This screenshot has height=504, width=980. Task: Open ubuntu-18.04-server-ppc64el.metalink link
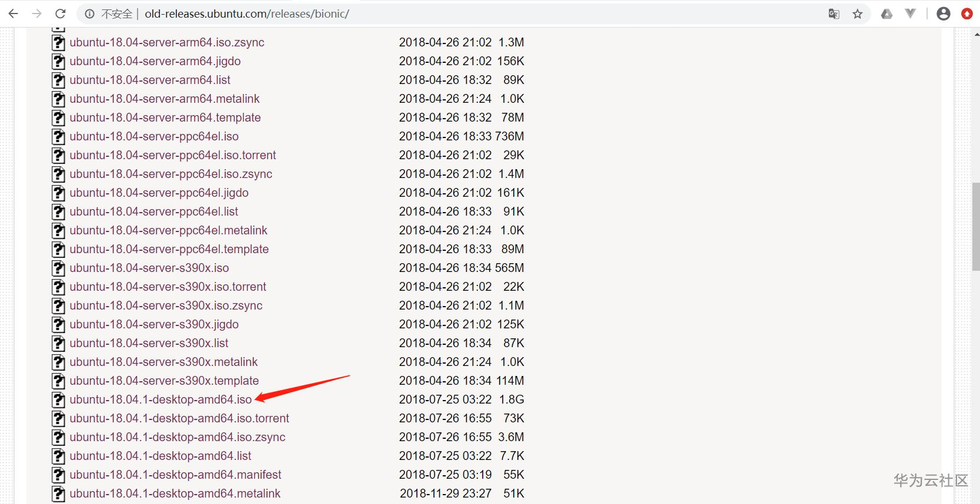point(168,230)
